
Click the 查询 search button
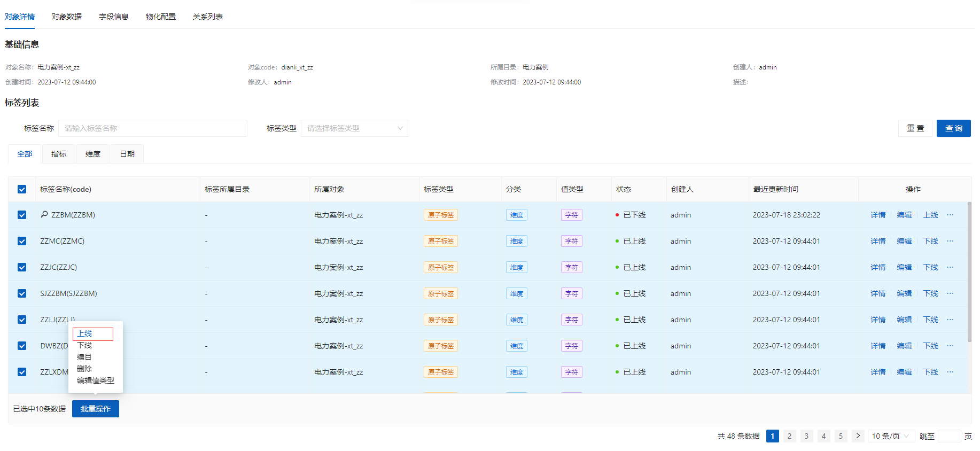953,128
